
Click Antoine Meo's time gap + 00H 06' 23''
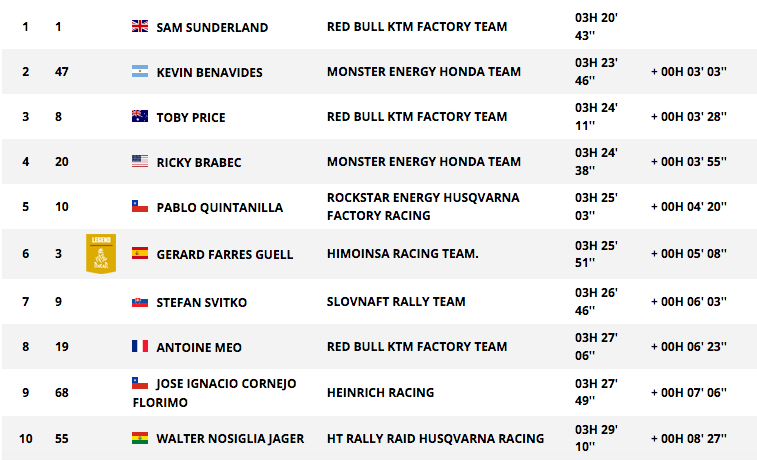[689, 347]
